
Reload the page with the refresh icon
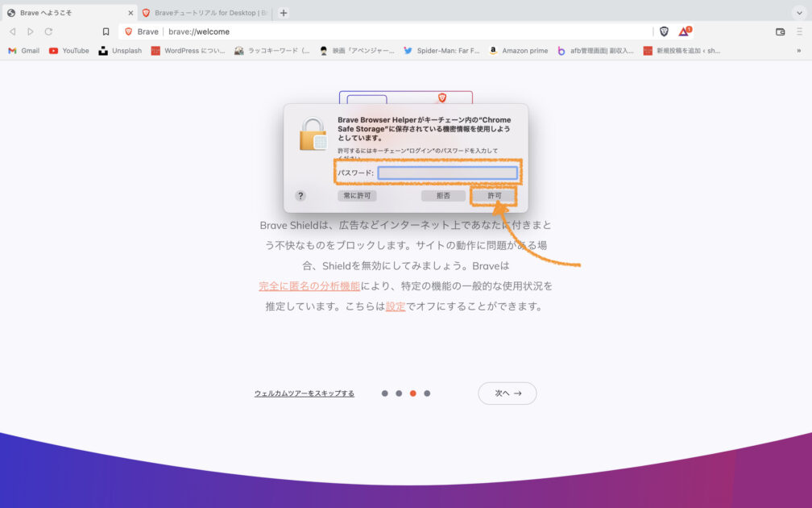pos(48,31)
